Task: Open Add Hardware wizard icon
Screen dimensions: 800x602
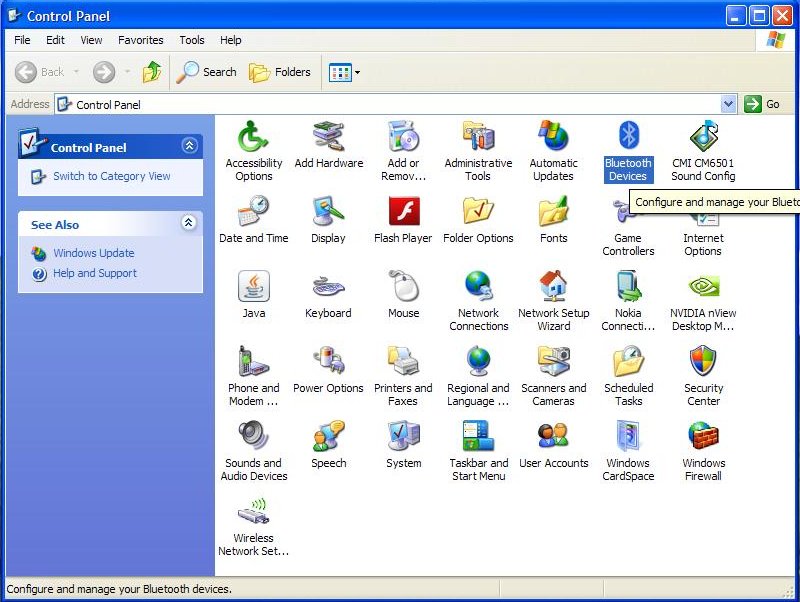Action: click(328, 137)
